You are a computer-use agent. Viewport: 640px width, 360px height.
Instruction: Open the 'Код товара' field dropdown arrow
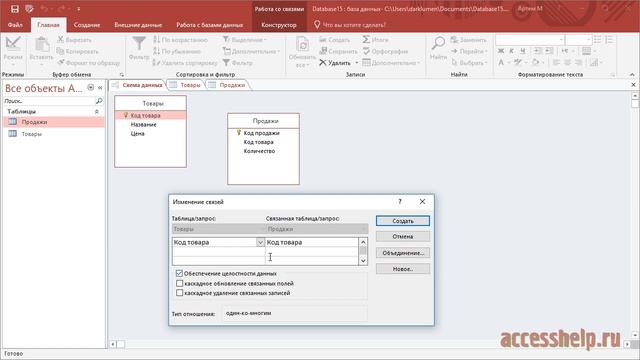[x=260, y=242]
